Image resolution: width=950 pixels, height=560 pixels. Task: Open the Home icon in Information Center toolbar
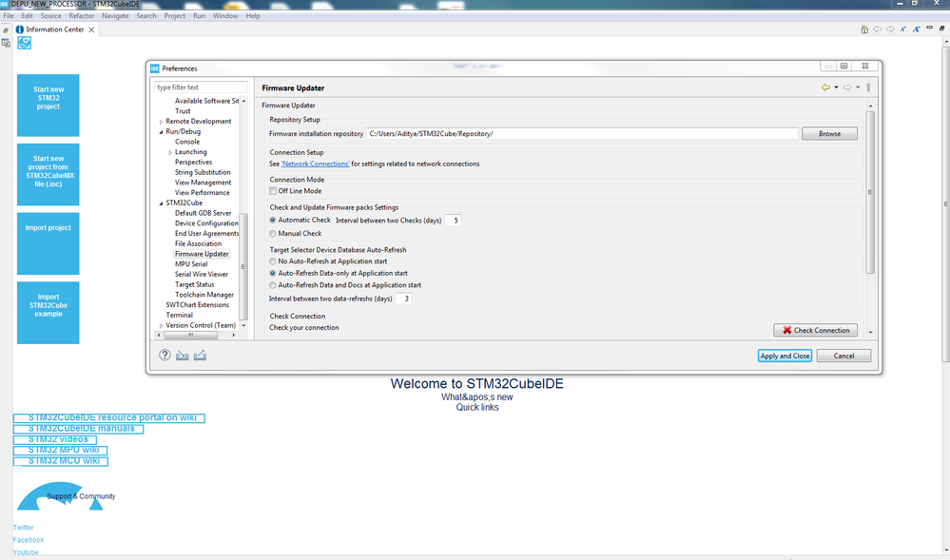click(864, 29)
